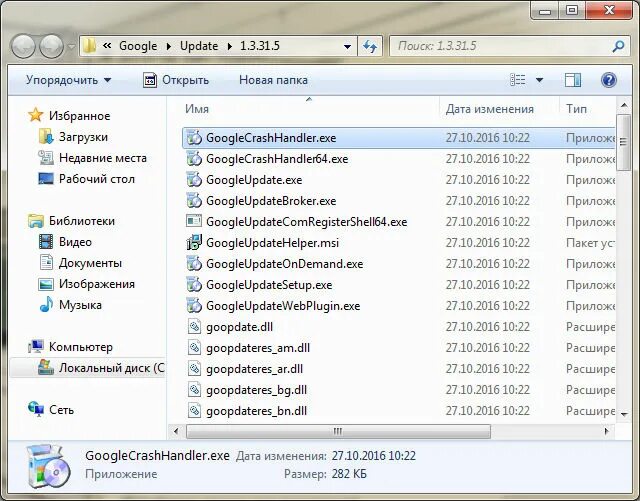Click the horizontal scrollbar thumb
The height and width of the screenshot is (501, 640).
(x=338, y=431)
